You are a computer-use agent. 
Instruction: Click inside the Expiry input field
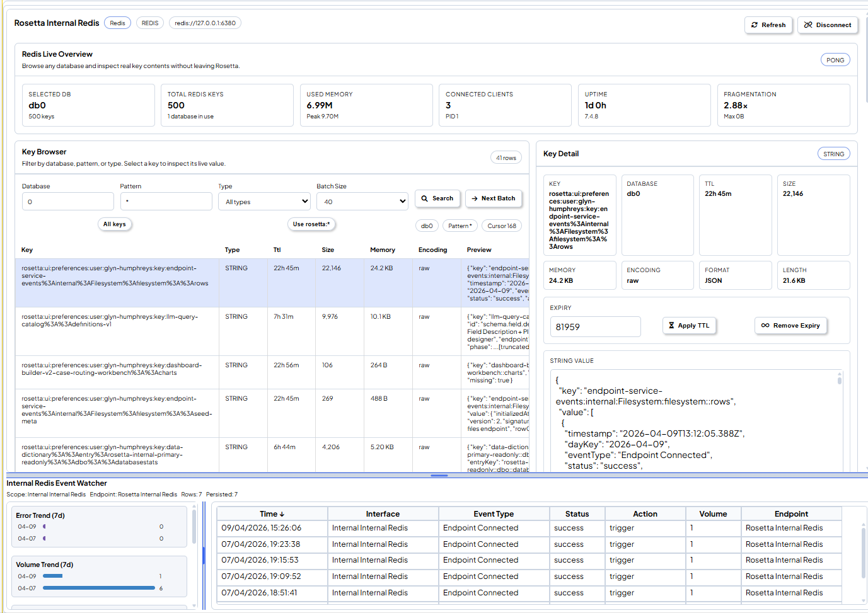(594, 326)
